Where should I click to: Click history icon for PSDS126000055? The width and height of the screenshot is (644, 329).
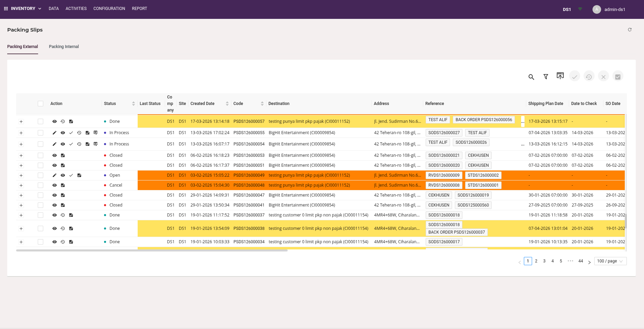tap(79, 133)
